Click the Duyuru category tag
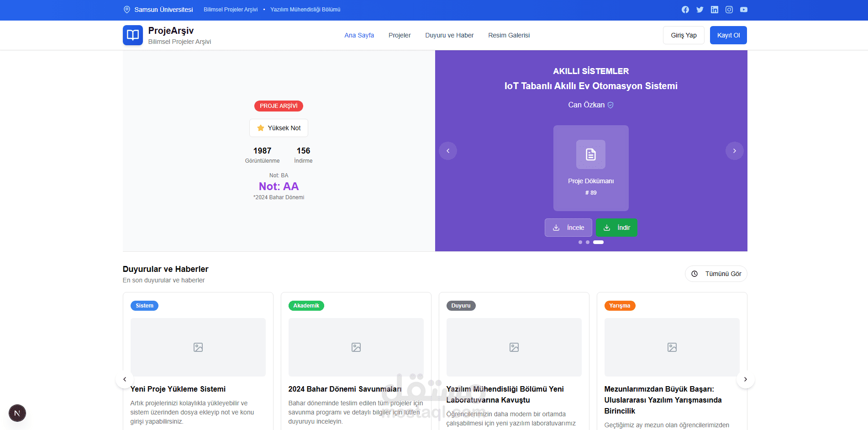This screenshot has height=430, width=868. 461,306
